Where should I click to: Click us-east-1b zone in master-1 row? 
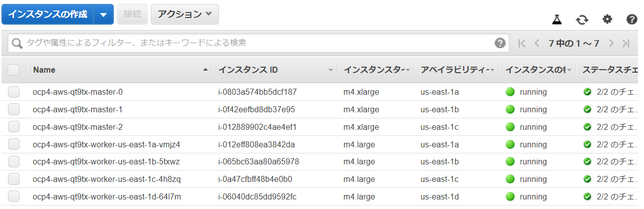click(x=440, y=109)
